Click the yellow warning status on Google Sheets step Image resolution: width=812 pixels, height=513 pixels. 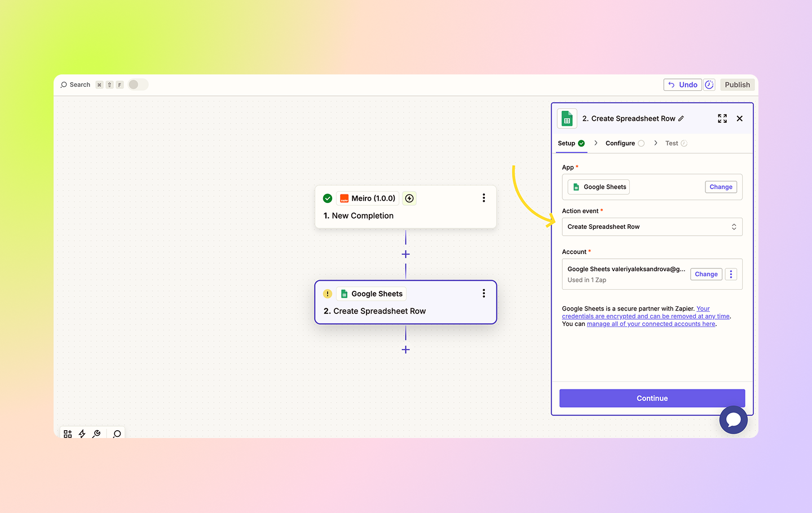tap(328, 294)
